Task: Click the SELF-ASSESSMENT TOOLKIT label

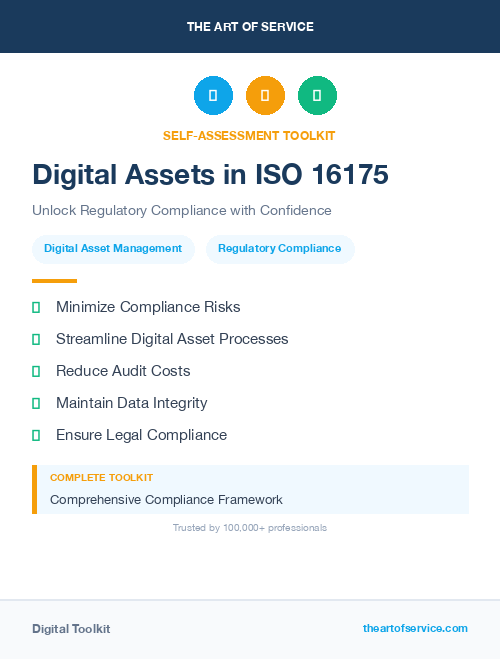Action: click(249, 136)
